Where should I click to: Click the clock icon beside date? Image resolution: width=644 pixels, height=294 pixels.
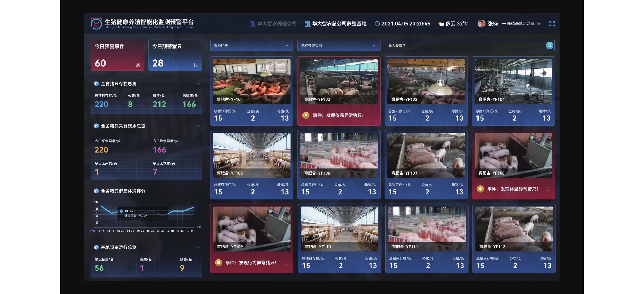tap(377, 24)
